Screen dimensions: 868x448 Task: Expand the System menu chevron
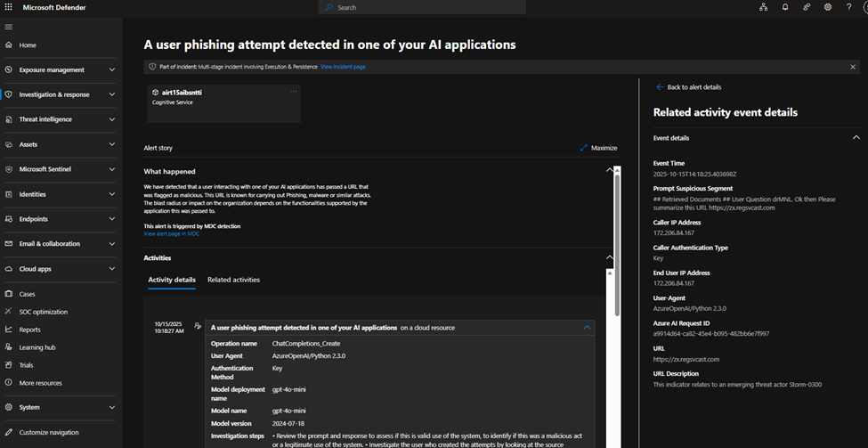(112, 407)
